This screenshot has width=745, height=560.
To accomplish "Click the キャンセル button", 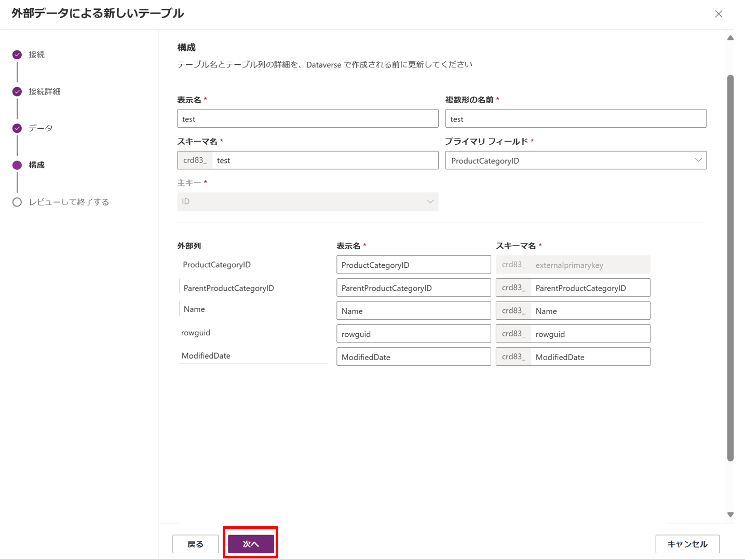I will [687, 543].
